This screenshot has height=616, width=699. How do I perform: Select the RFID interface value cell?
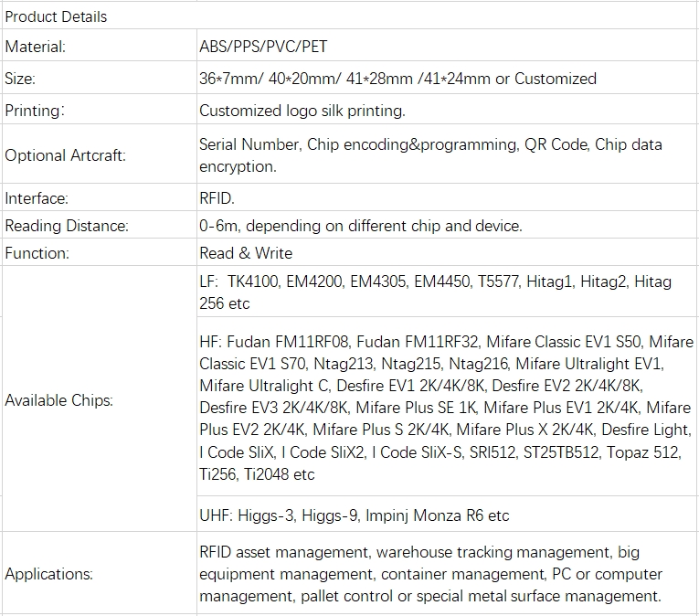point(448,197)
